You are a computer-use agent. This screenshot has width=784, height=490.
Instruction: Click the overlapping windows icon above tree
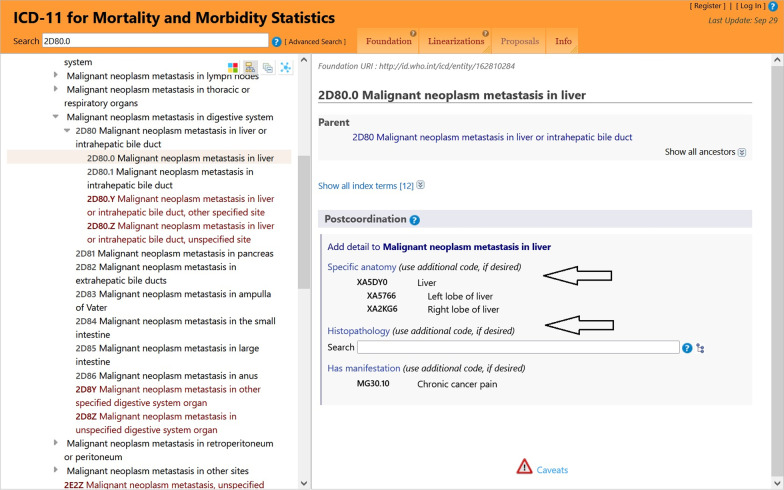point(268,67)
